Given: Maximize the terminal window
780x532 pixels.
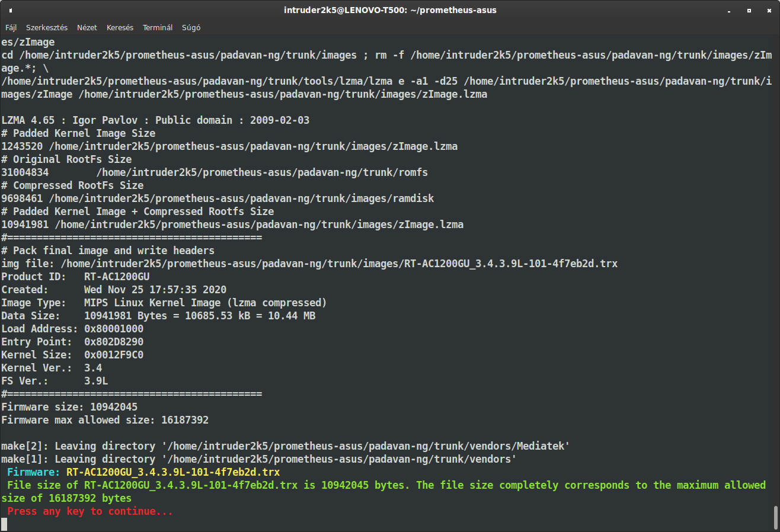Looking at the screenshot, I should [749, 10].
